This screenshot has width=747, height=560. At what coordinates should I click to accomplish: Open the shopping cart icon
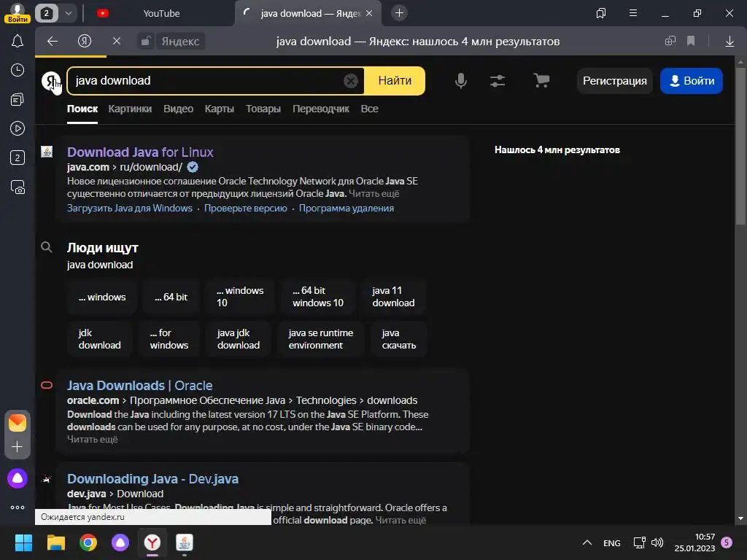pyautogui.click(x=542, y=81)
